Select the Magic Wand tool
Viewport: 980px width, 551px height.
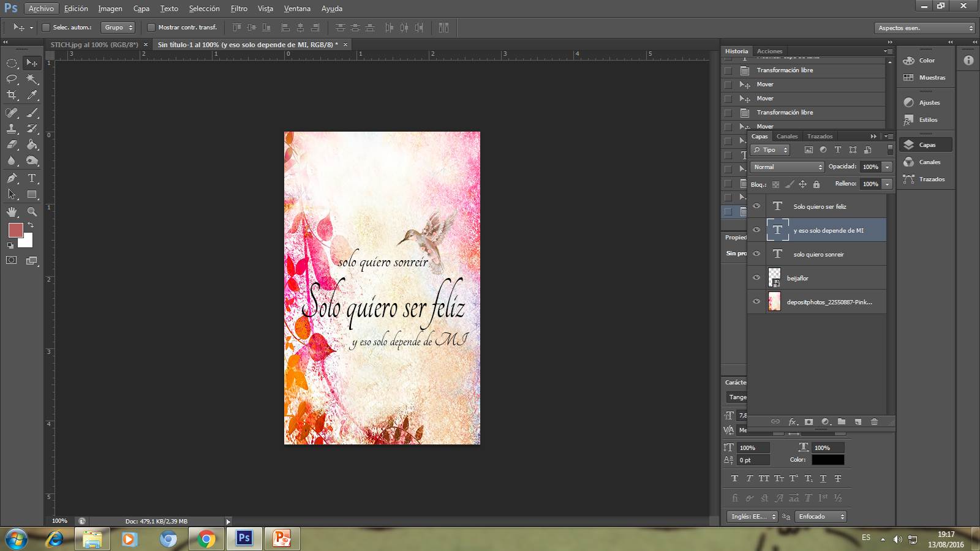(x=32, y=79)
